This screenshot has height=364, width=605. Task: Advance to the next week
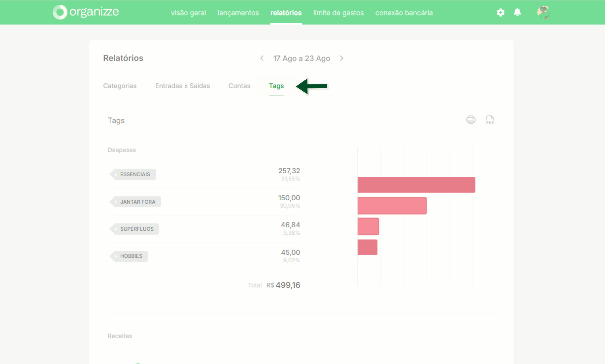coord(342,58)
